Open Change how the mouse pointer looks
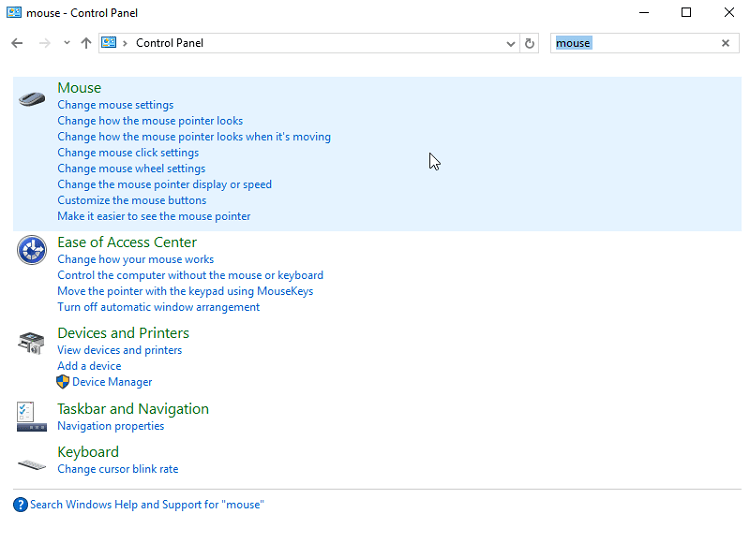The width and height of the screenshot is (750, 543). [150, 121]
